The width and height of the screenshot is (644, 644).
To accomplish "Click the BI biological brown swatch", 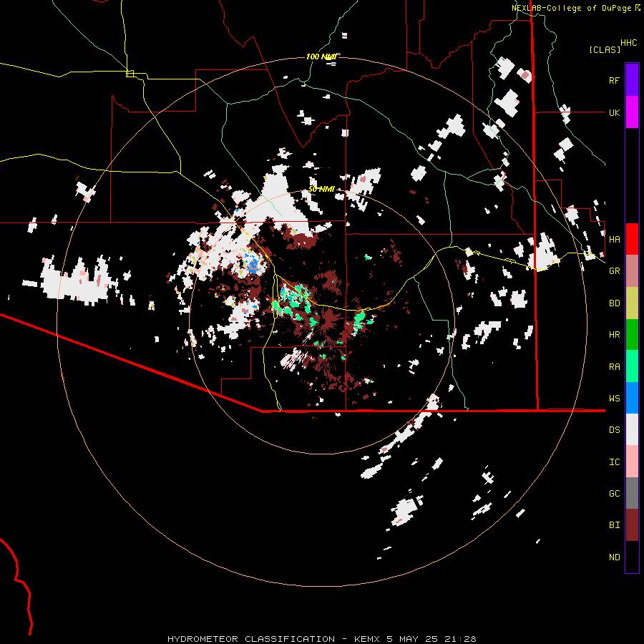I will coord(632,525).
